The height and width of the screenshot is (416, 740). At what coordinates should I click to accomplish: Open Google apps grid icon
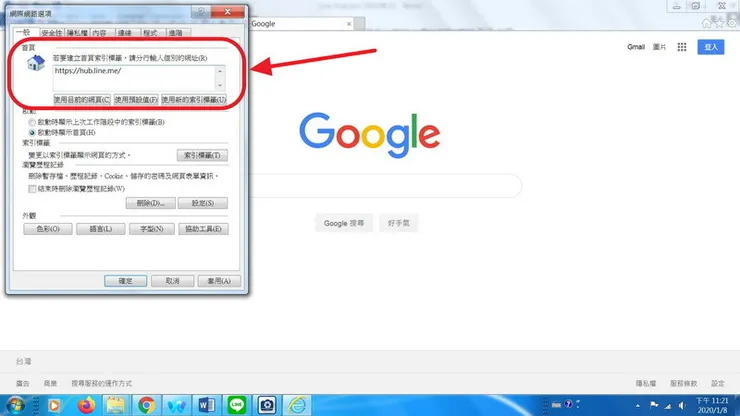(681, 47)
